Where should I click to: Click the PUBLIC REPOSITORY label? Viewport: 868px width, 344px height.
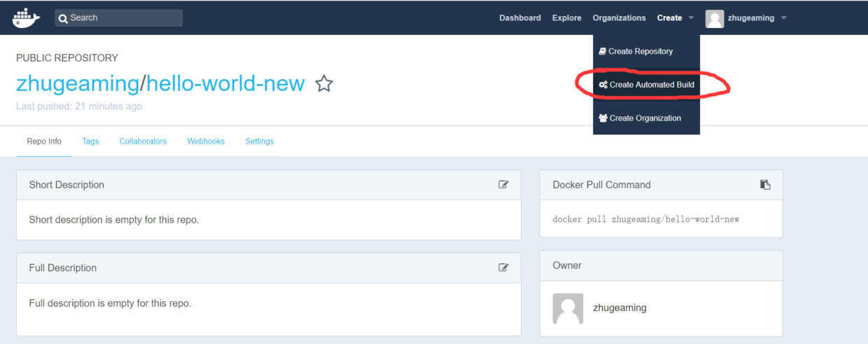point(67,58)
